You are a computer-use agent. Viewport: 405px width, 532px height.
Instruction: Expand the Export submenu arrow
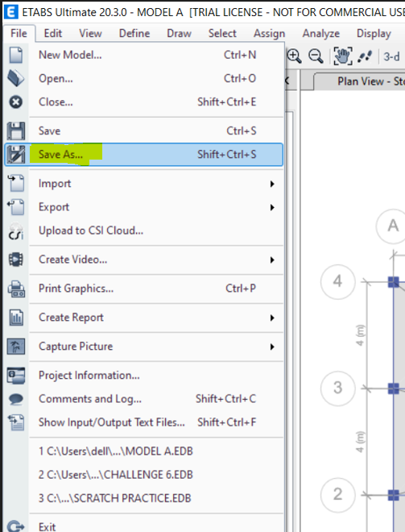pos(272,207)
